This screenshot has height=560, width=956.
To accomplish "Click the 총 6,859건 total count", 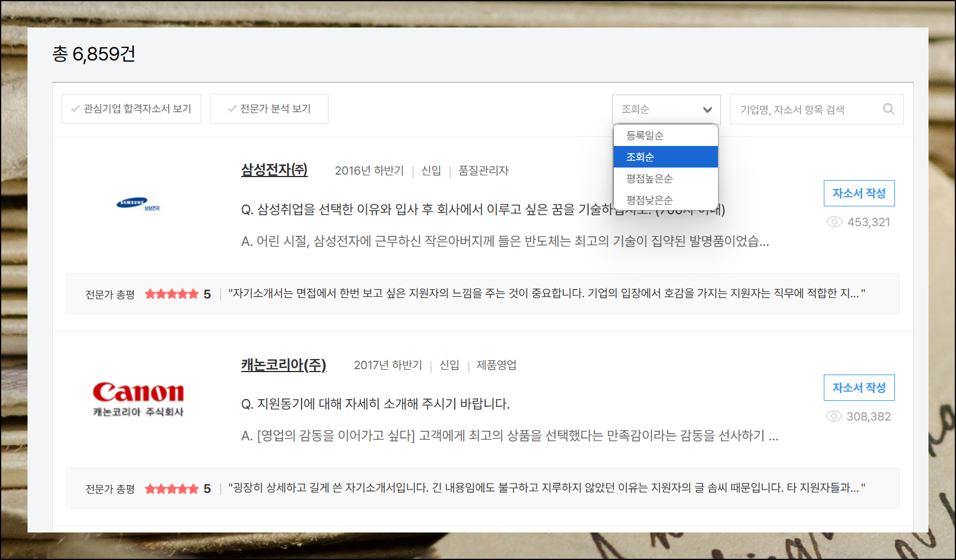I will [94, 54].
